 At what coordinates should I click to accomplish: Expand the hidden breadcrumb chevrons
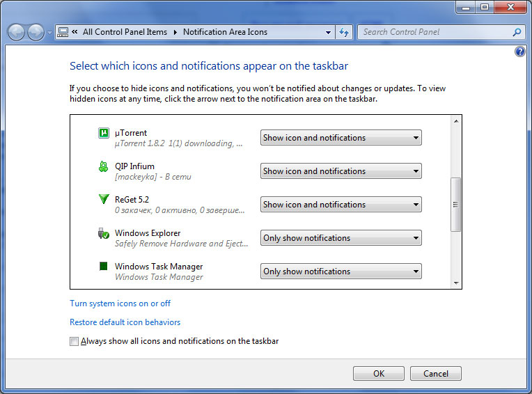pos(75,32)
